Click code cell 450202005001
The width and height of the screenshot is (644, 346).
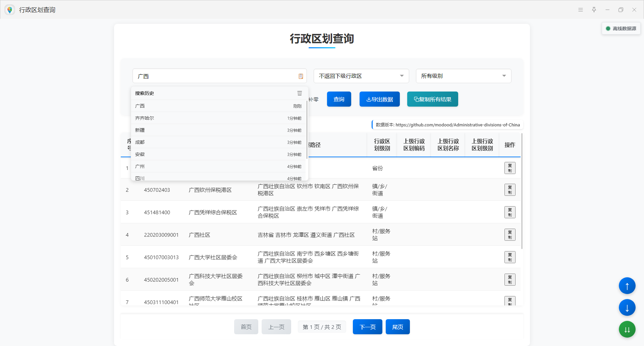[161, 280]
